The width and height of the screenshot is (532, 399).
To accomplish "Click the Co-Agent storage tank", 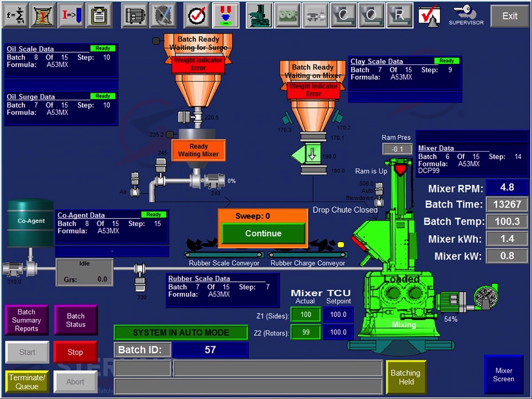I will (x=31, y=223).
